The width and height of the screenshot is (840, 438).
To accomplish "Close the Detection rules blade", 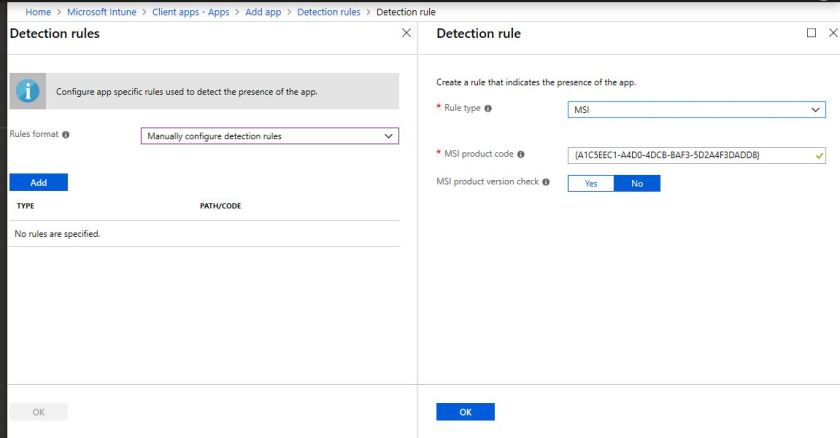I will pyautogui.click(x=406, y=34).
